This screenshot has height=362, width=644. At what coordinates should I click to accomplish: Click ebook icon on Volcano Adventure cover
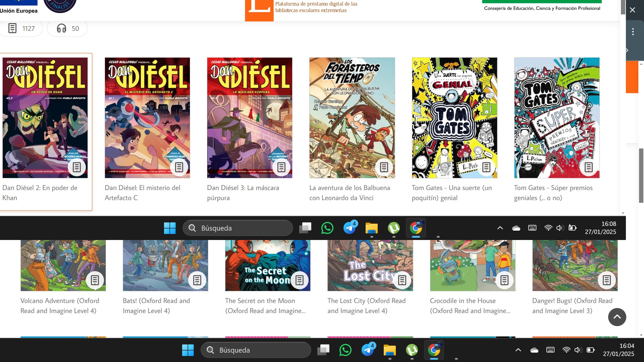(95, 280)
